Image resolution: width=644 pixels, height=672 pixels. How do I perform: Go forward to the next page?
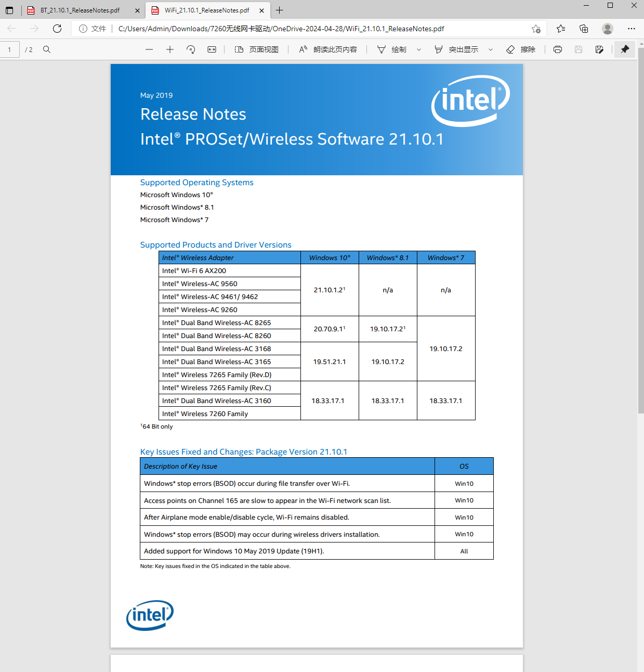pyautogui.click(x=34, y=29)
